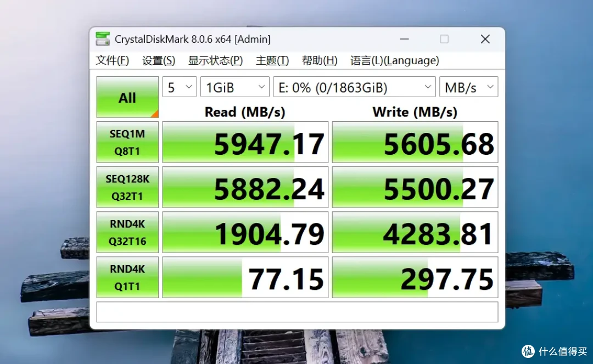
Task: Start the SEQ128K Q32T1 test
Action: tap(127, 187)
